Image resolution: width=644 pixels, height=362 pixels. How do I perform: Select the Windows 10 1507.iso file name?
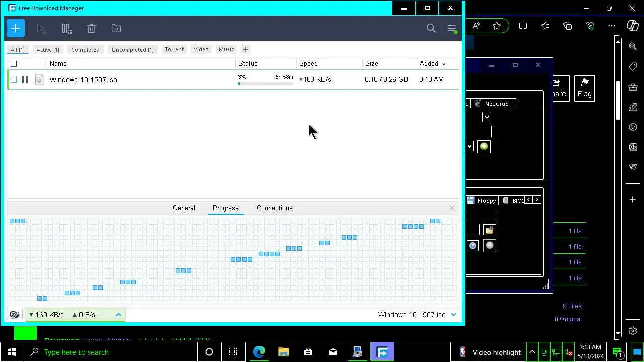pyautogui.click(x=83, y=80)
